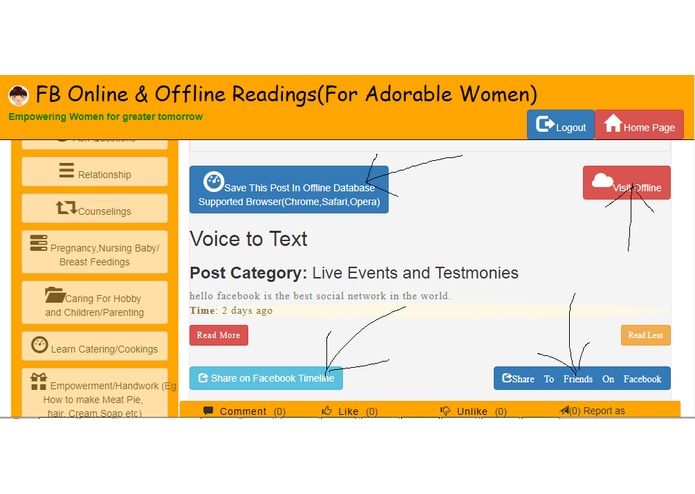Image resolution: width=695 pixels, height=494 pixels.
Task: Click Unlike (0) on the post
Action: point(473,411)
